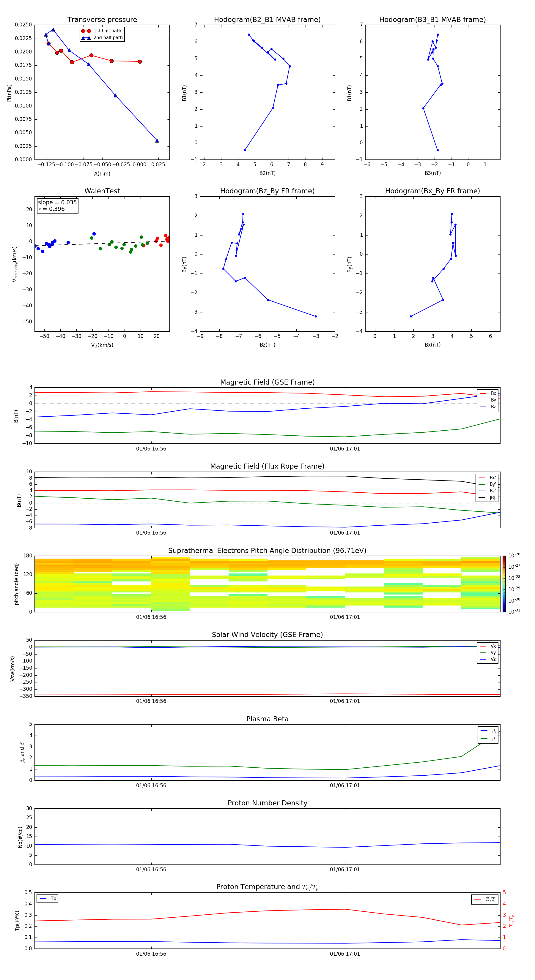Click the 'Solar Wind Velocity (GSE Frame)' title
Viewport: 535px width, 980px height.
pos(267,635)
